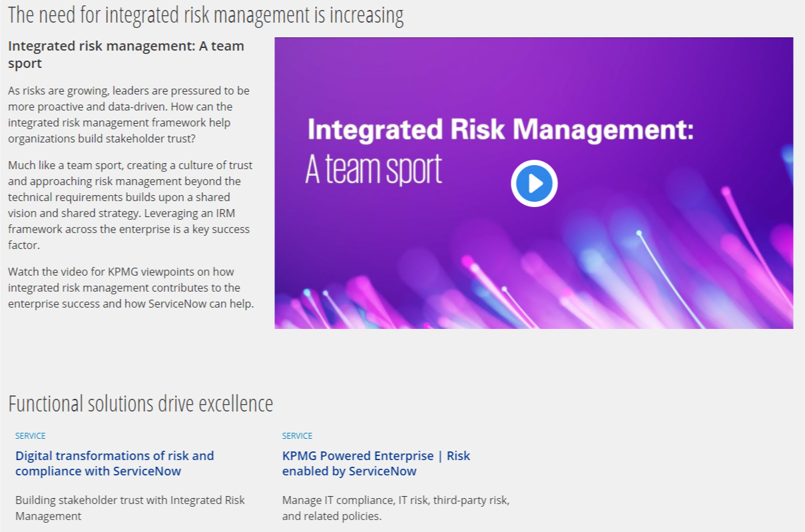Image resolution: width=805 pixels, height=532 pixels.
Task: Play the Integrated Risk Management video
Action: 534,183
